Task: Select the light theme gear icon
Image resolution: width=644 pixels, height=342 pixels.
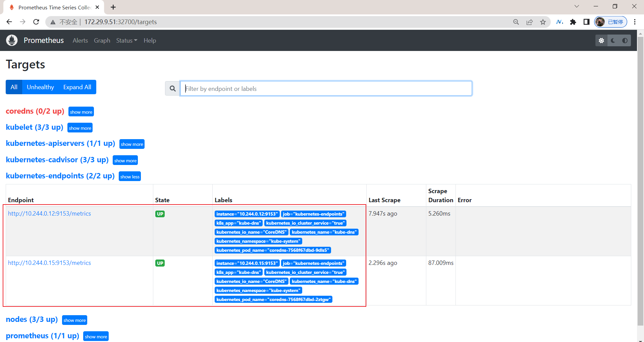Action: click(601, 41)
